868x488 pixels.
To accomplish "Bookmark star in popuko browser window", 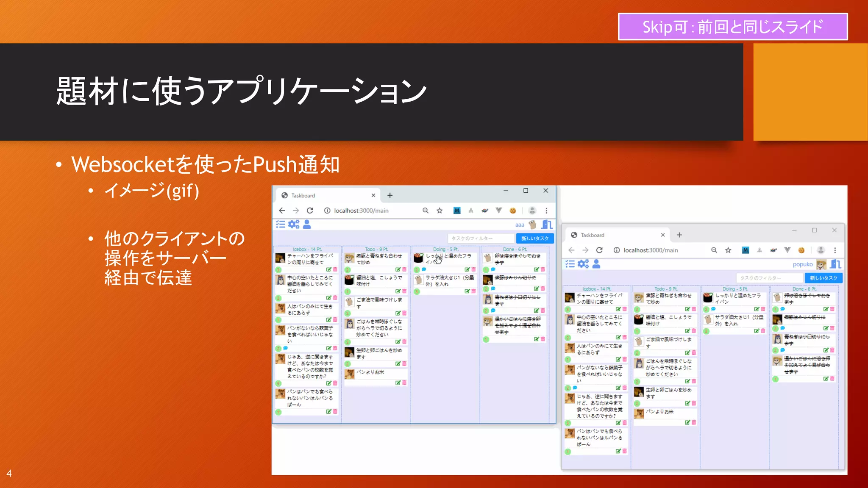I will 728,250.
